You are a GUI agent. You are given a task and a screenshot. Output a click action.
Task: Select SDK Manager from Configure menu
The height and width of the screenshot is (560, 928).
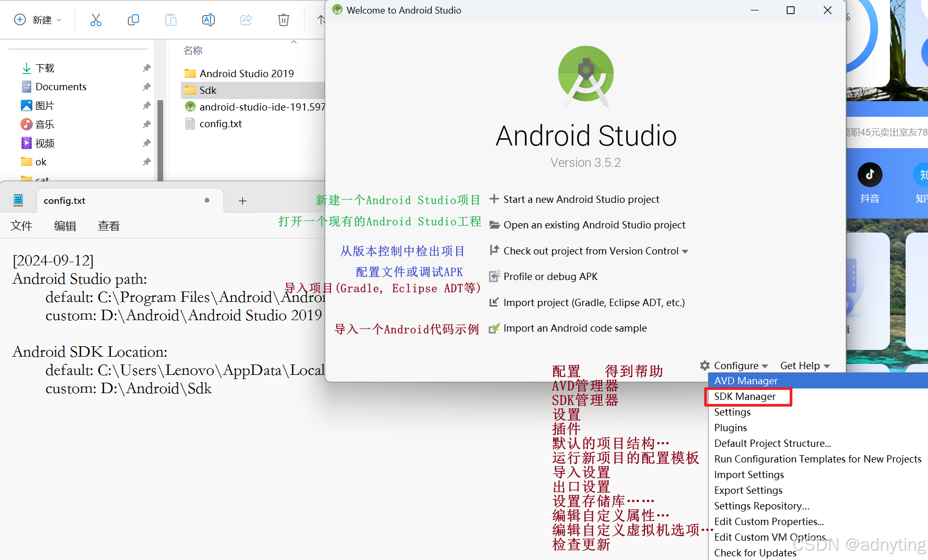click(818, 396)
